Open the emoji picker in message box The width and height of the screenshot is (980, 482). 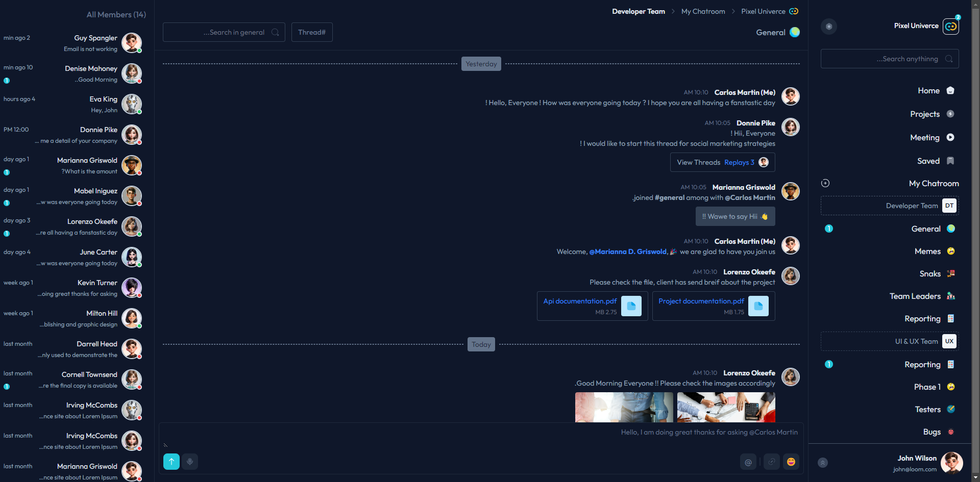point(791,462)
